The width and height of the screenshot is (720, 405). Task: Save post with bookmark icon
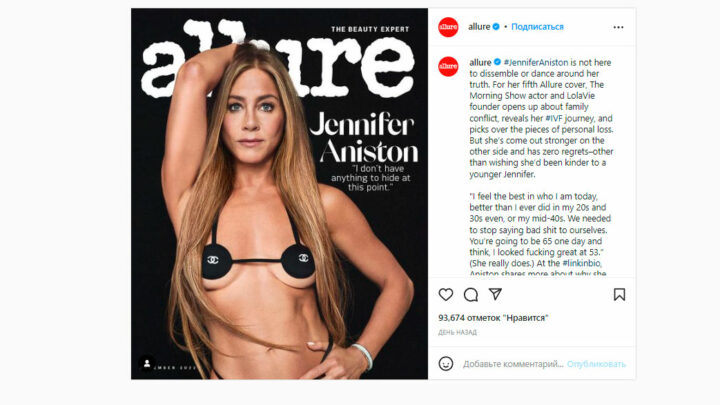[619, 294]
